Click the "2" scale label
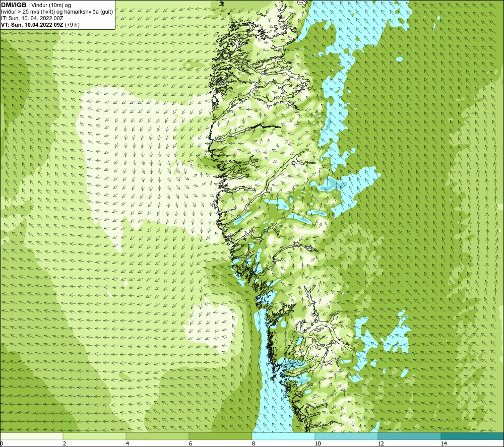The image size is (504, 447). (65, 443)
